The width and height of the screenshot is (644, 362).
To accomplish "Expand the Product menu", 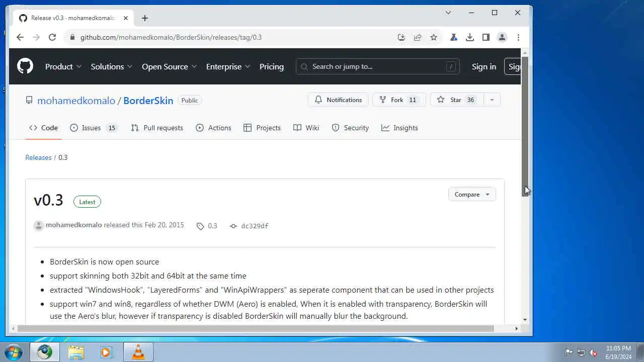I will point(63,66).
